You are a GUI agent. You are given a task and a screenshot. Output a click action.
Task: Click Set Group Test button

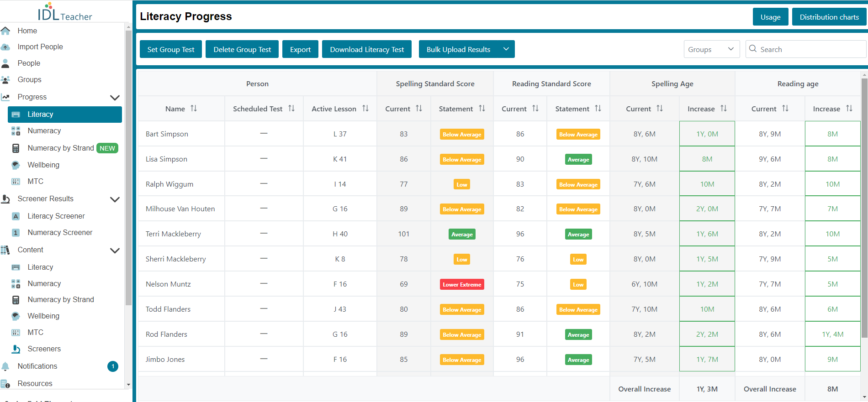point(171,49)
